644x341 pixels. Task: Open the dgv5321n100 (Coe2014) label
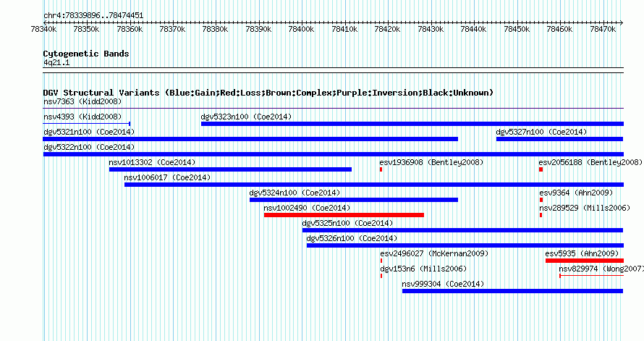(x=89, y=132)
